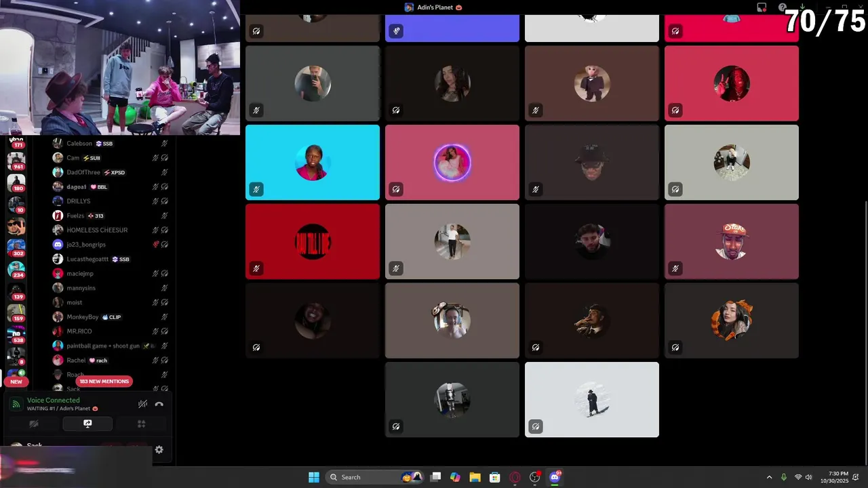Select mannysins in the member list
The height and width of the screenshot is (488, 868).
(111, 287)
